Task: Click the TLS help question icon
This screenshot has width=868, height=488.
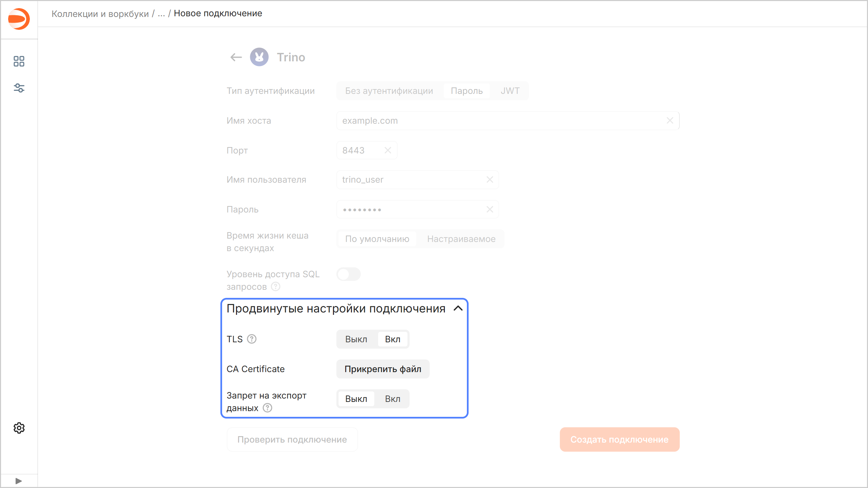Action: click(252, 339)
